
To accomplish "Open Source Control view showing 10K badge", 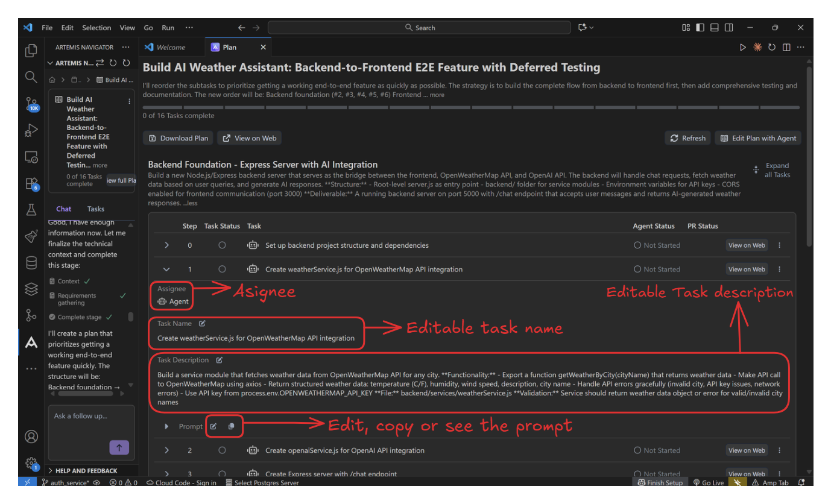I will pyautogui.click(x=31, y=104).
